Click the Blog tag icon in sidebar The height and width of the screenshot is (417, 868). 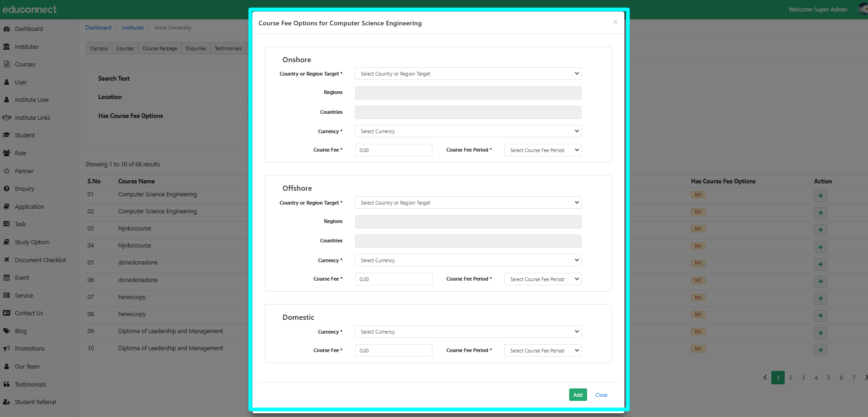pyautogui.click(x=6, y=331)
